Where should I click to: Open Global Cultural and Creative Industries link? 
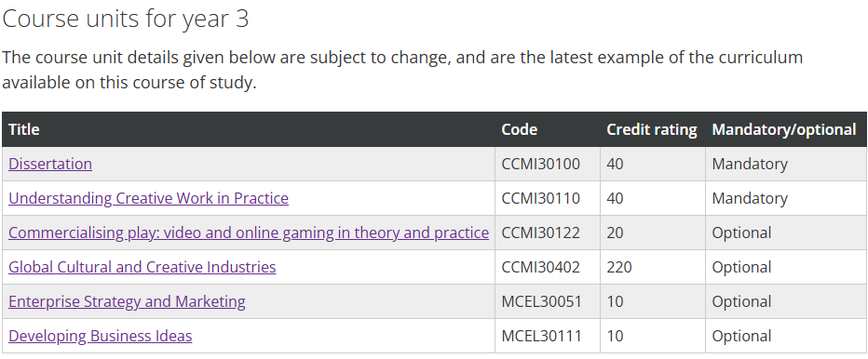tap(142, 267)
